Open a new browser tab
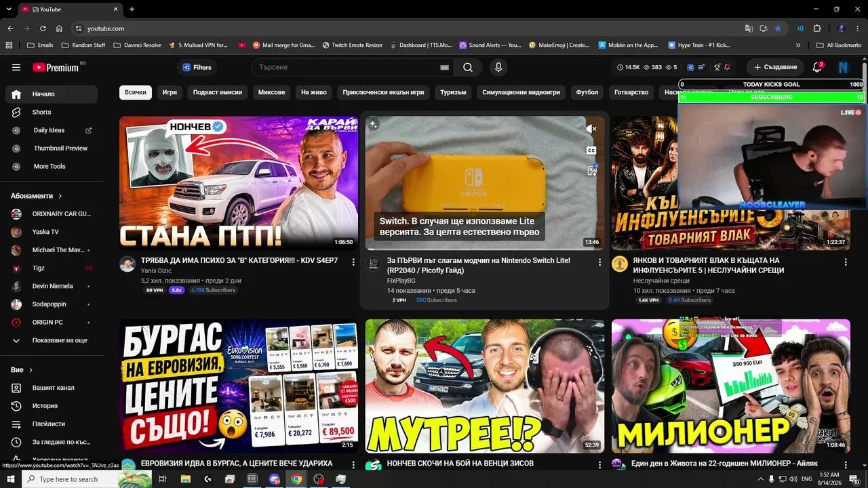 [x=132, y=9]
